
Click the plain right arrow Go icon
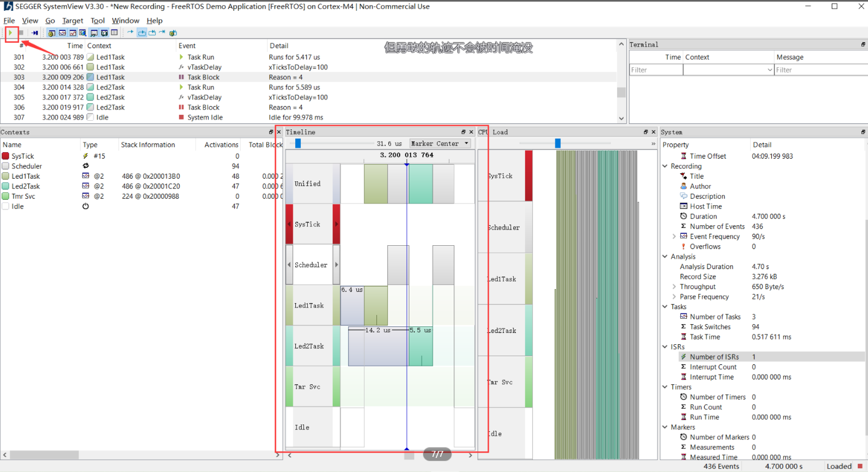pyautogui.click(x=130, y=32)
